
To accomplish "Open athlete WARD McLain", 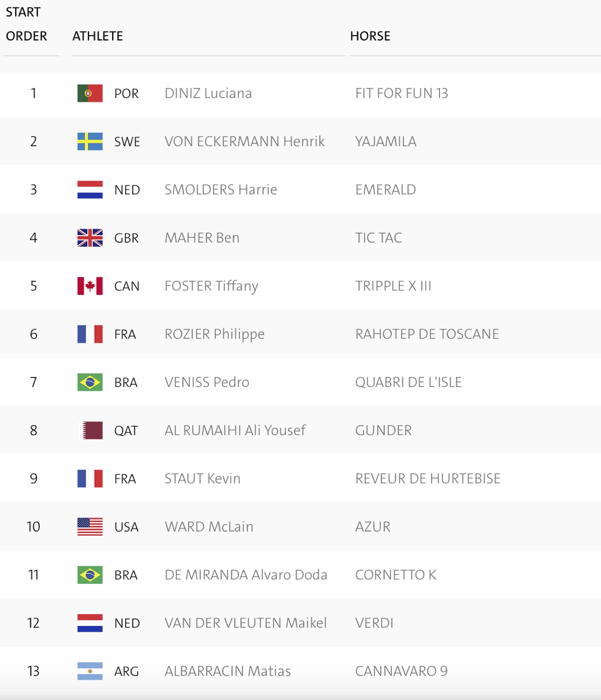I will click(209, 527).
